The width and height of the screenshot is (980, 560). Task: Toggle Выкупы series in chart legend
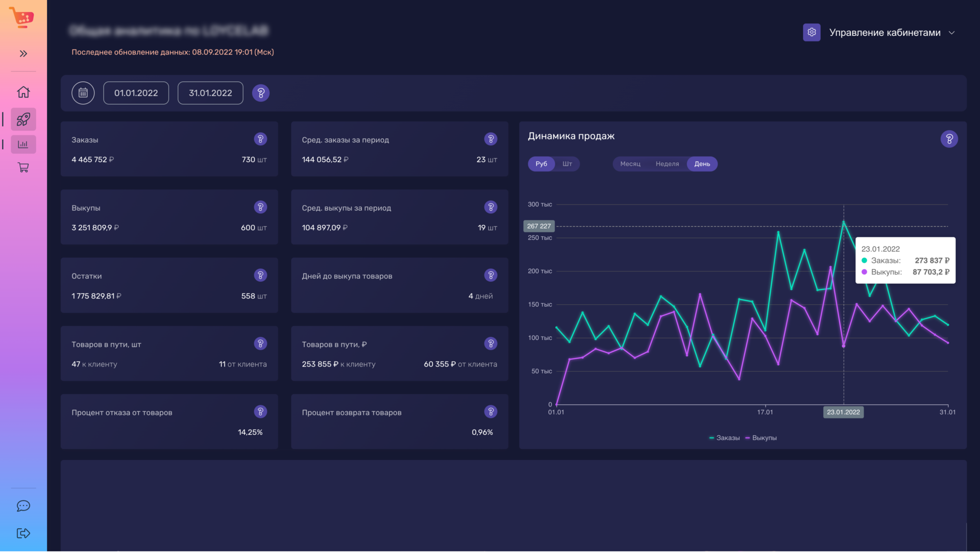tap(761, 438)
